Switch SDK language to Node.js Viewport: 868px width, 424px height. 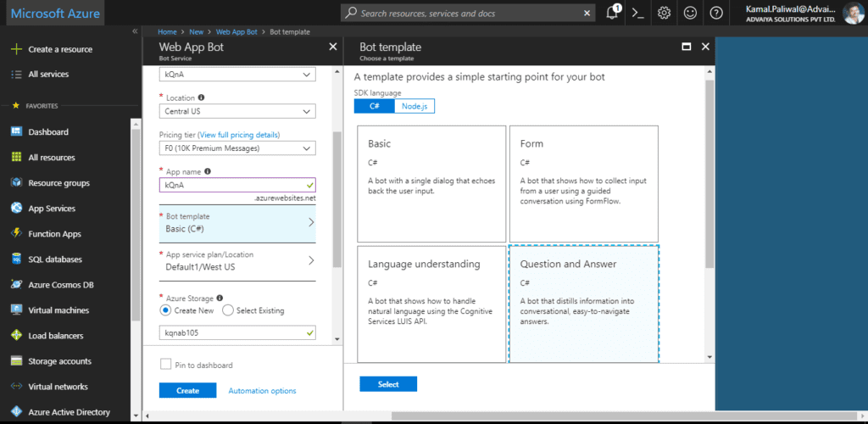[x=415, y=106]
